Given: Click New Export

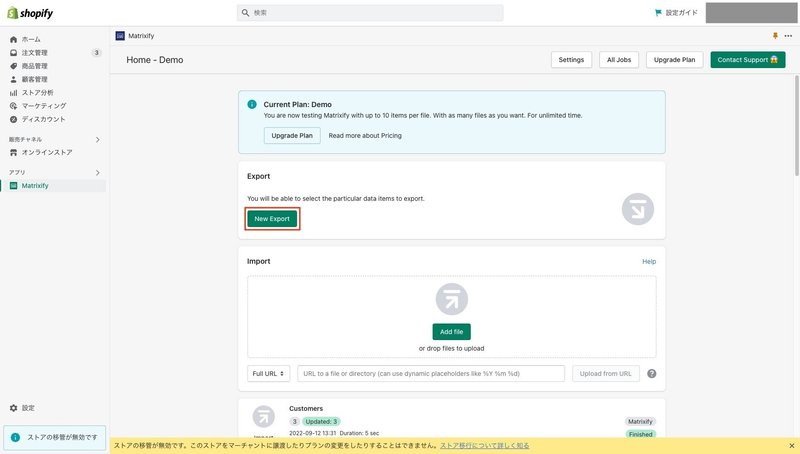Looking at the screenshot, I should (272, 219).
